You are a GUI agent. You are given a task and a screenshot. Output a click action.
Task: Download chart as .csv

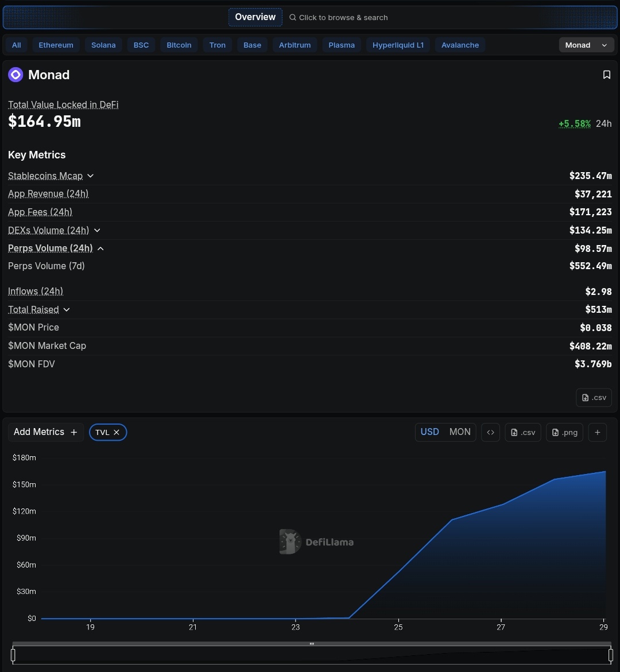click(522, 432)
